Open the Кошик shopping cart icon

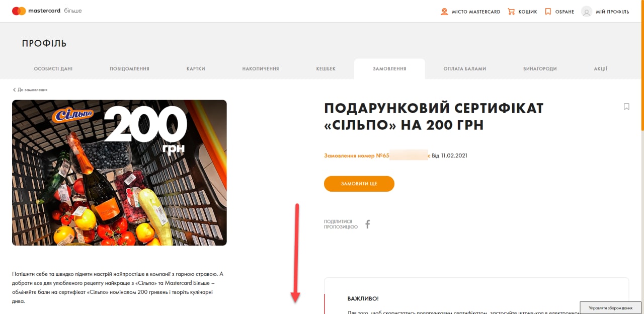pos(511,11)
